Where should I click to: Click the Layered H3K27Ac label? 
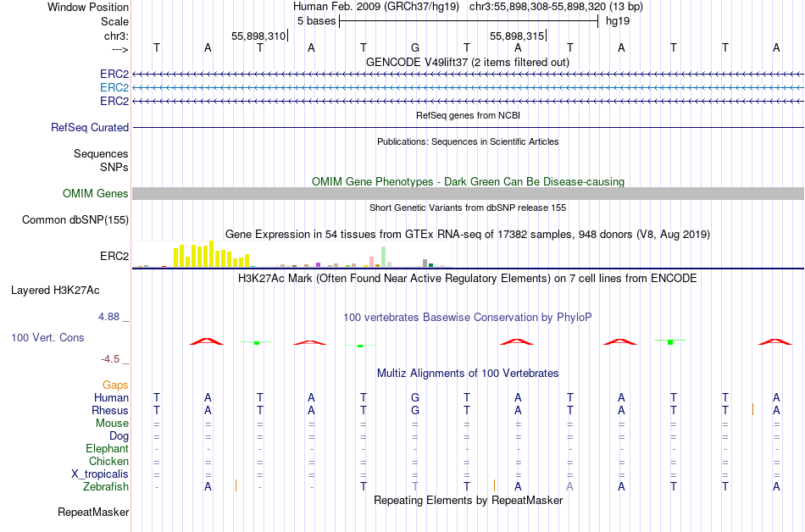coord(55,291)
